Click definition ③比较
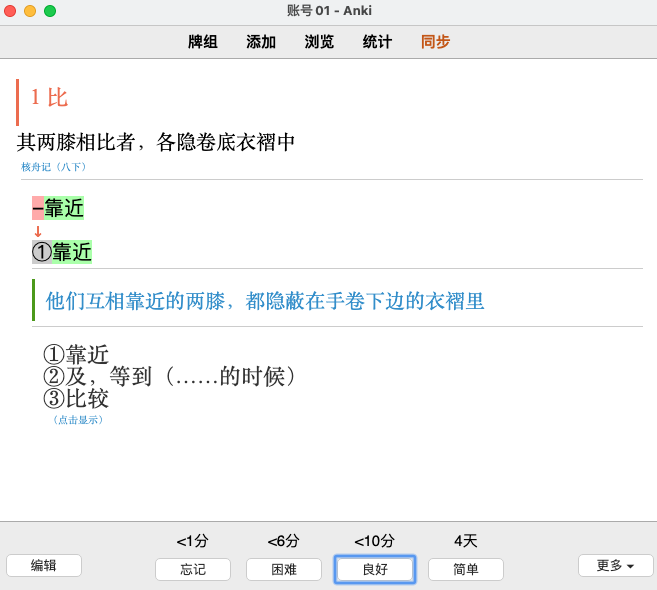The height and width of the screenshot is (590, 657). [76, 398]
